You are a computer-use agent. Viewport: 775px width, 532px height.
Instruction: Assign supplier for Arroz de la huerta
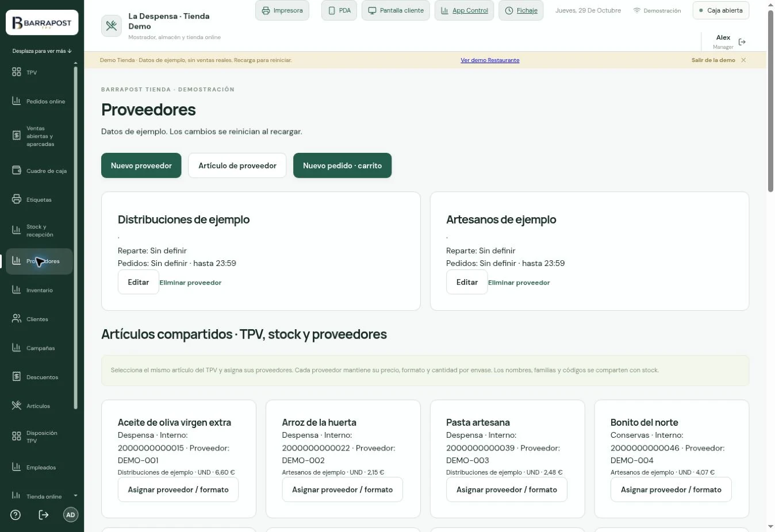343,489
